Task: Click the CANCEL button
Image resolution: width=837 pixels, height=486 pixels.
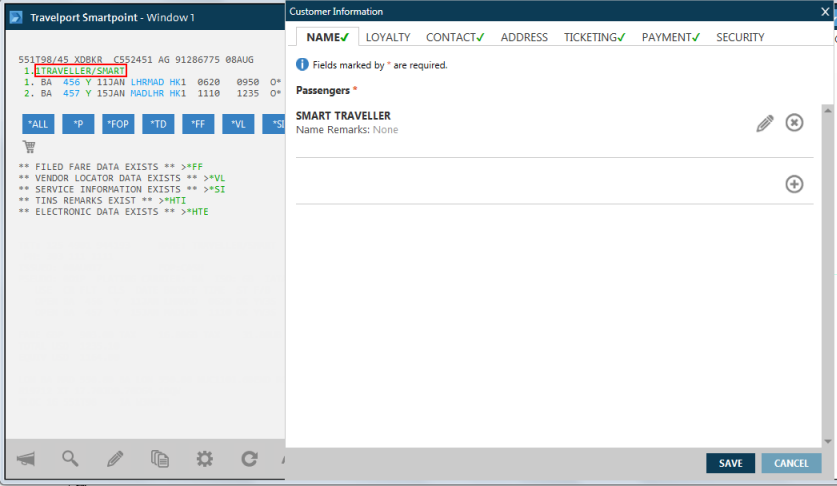Action: point(791,463)
